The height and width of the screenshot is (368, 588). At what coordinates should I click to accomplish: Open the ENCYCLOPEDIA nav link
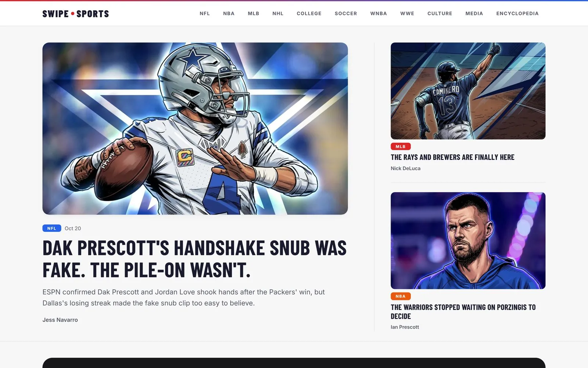(517, 14)
